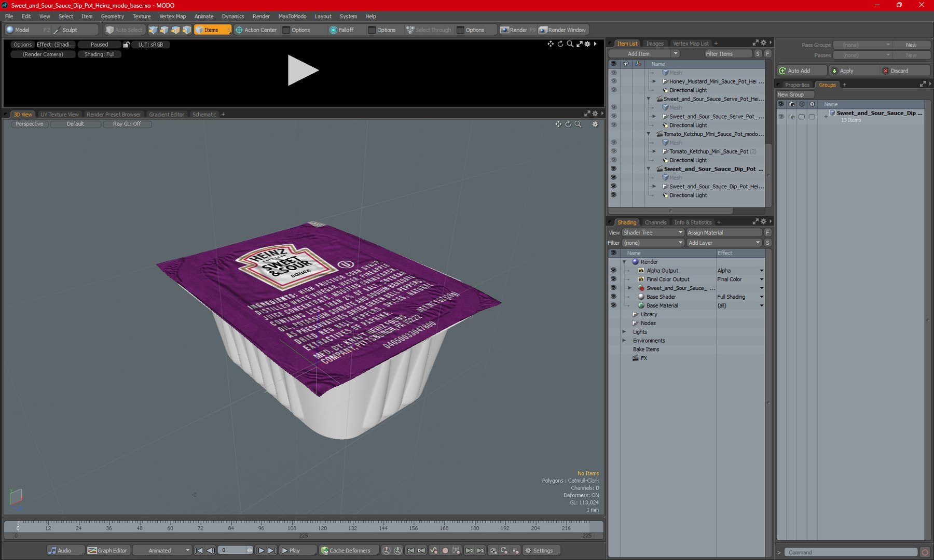934x560 pixels.
Task: Toggle visibility of Base Material layer
Action: (613, 305)
